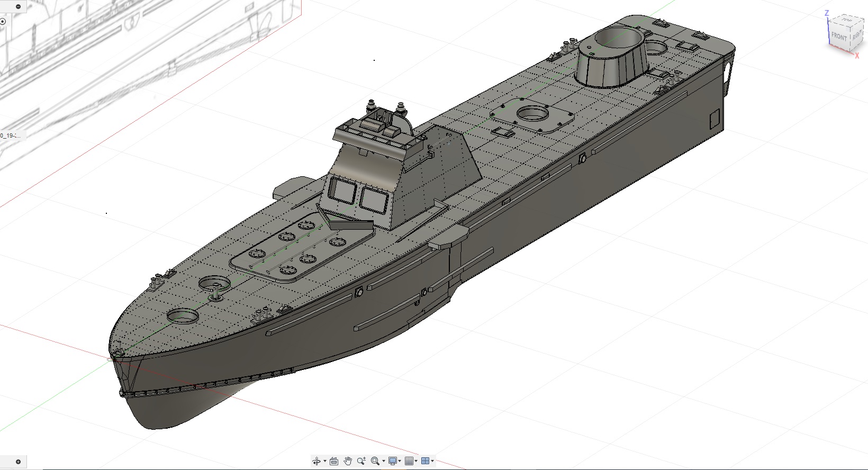868x470 pixels.
Task: Open the Grid and Snaps dropdown arrow
Action: 416,461
